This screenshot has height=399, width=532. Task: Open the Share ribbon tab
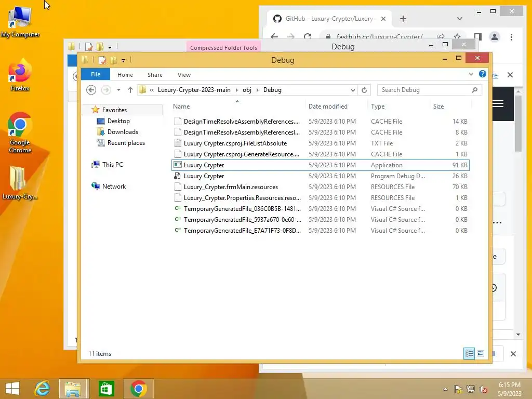point(155,75)
